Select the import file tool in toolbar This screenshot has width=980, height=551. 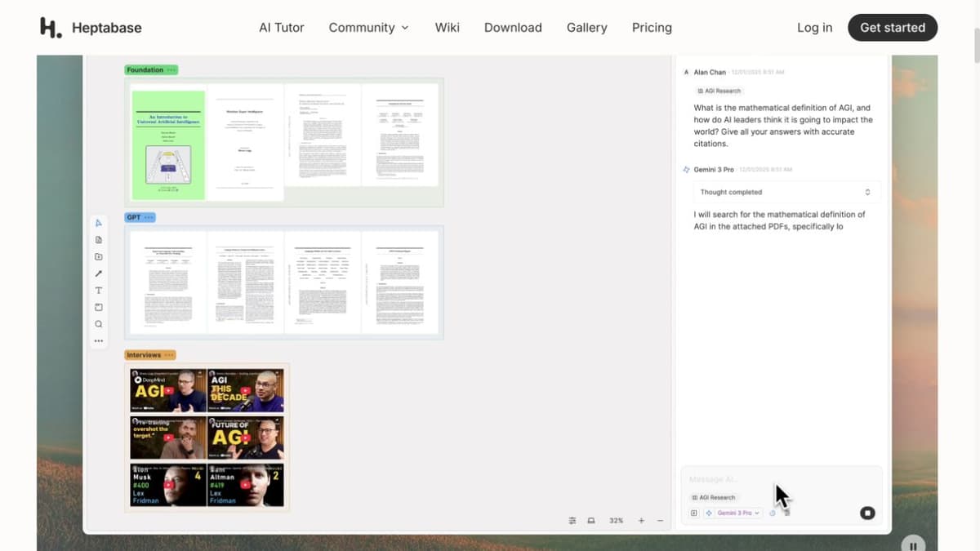99,256
